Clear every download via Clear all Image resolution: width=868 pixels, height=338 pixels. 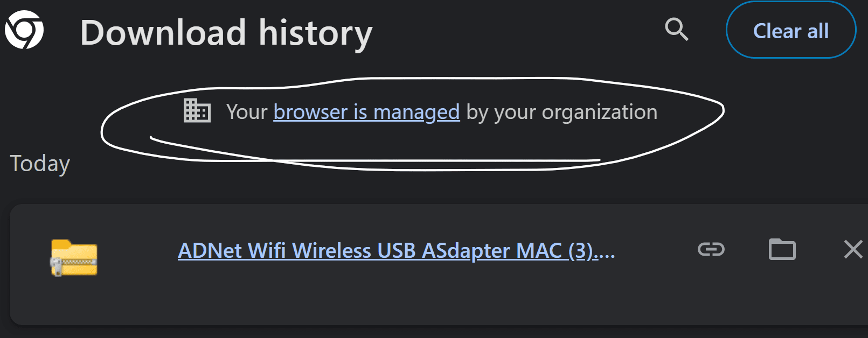(x=790, y=30)
